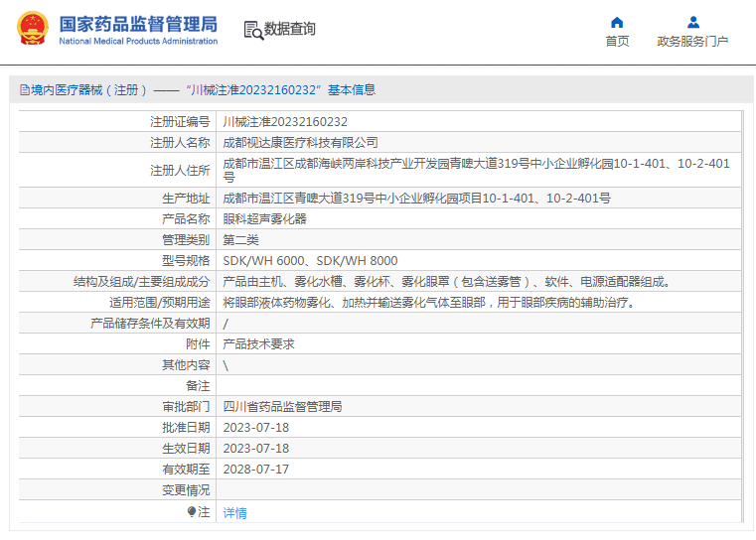The height and width of the screenshot is (540, 756).
Task: Go to 首页 home page link
Action: pyautogui.click(x=617, y=42)
